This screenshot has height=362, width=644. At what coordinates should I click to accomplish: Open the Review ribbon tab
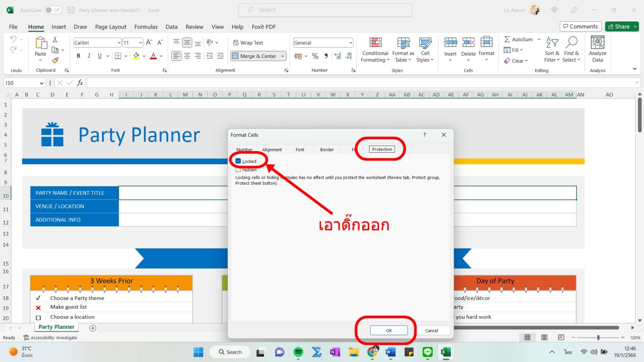coord(194,26)
